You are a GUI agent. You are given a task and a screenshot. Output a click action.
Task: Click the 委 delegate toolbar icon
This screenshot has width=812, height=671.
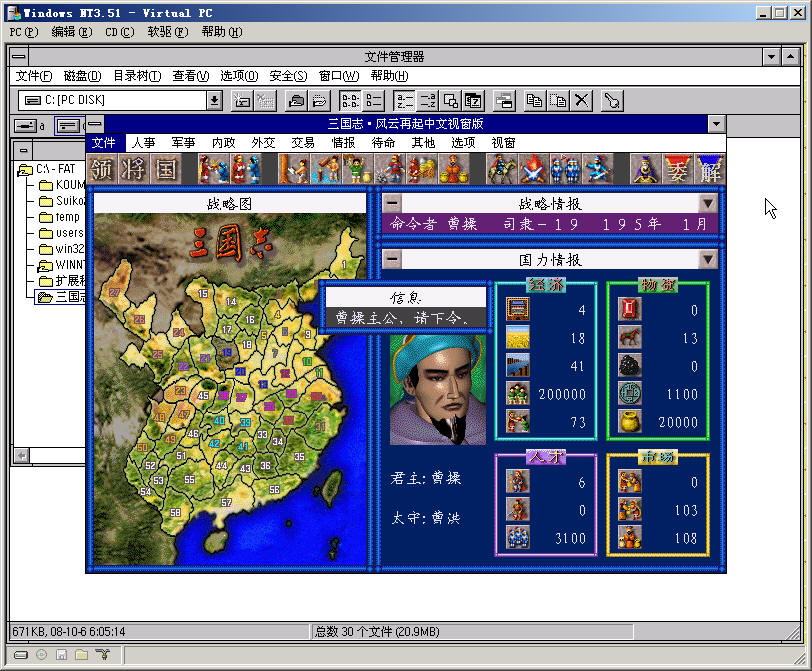tap(678, 168)
